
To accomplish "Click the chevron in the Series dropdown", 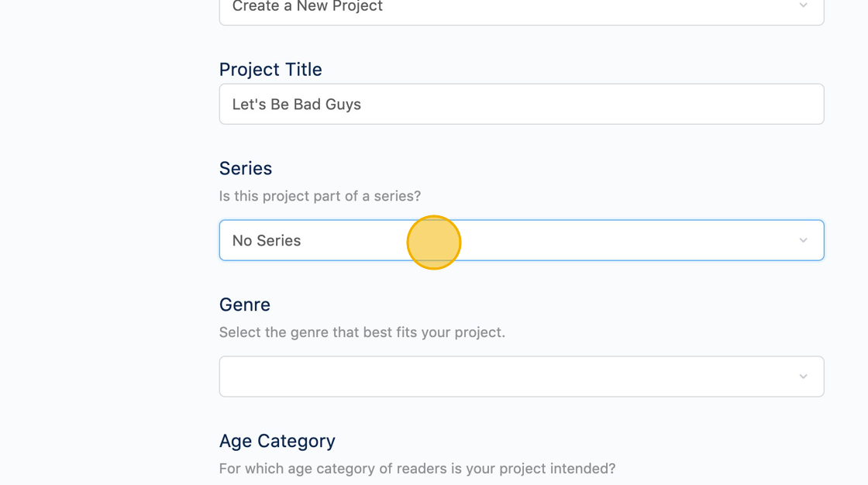I will [803, 240].
